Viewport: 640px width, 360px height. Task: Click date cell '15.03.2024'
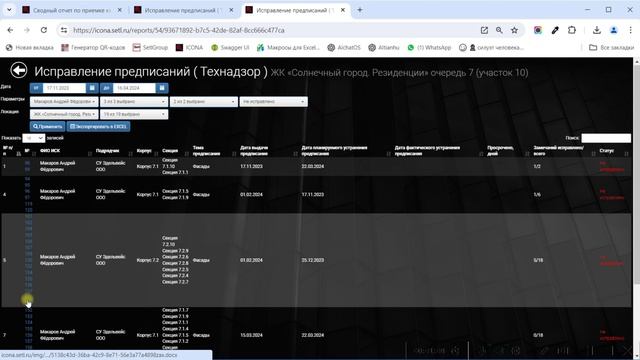click(x=251, y=335)
